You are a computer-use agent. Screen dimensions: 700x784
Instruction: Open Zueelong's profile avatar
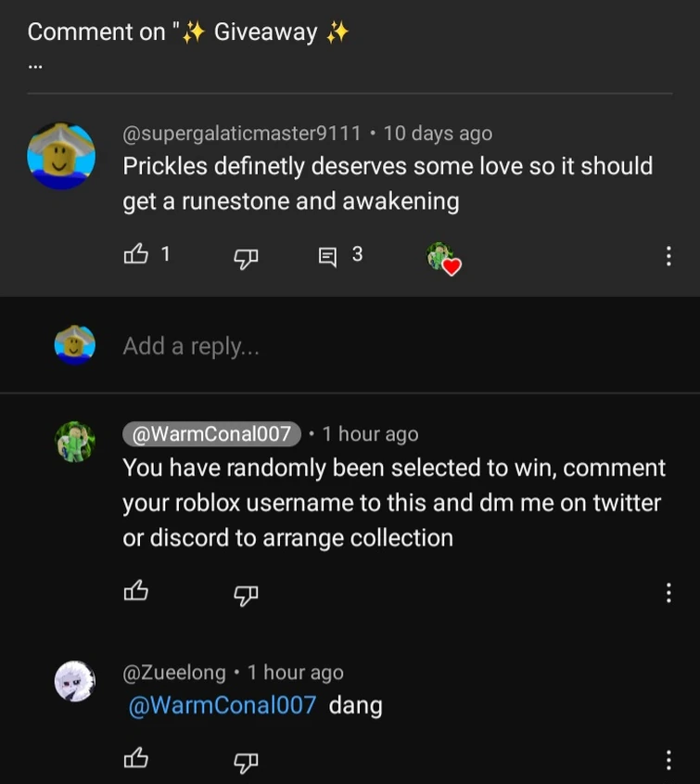pos(74,682)
